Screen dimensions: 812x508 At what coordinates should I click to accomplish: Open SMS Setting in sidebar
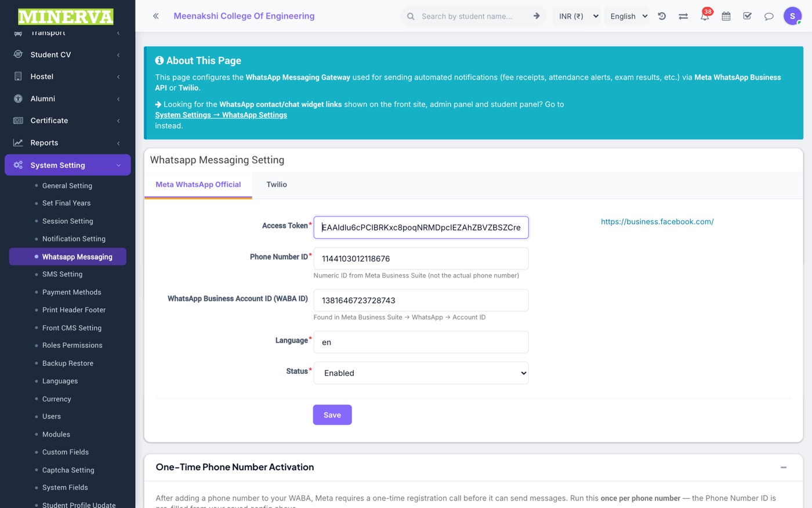coord(63,274)
